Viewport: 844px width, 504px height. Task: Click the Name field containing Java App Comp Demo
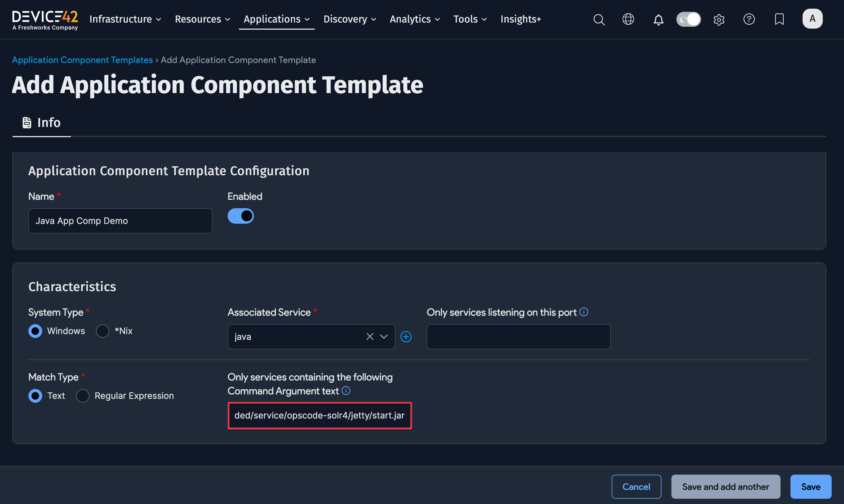(x=120, y=221)
